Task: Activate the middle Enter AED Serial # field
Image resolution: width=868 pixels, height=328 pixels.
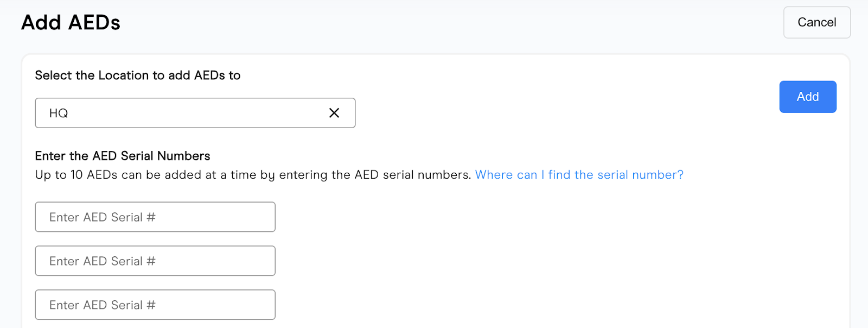Action: click(155, 261)
